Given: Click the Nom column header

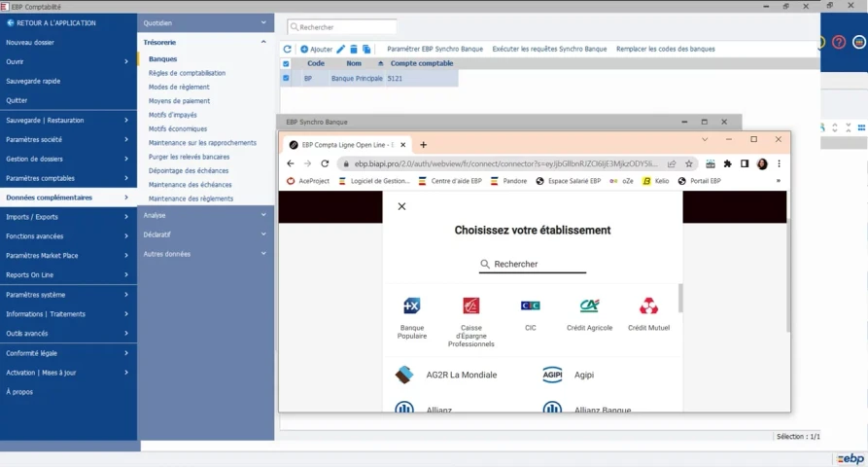Looking at the screenshot, I should point(354,63).
